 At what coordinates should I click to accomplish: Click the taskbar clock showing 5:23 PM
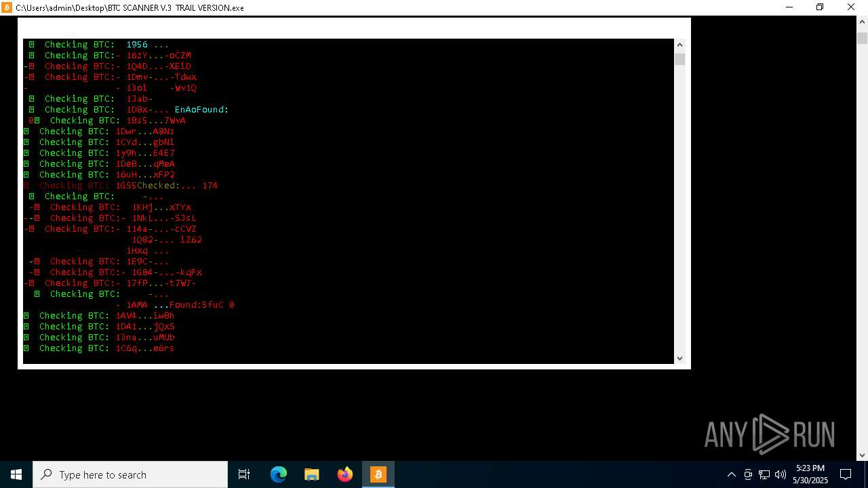[x=810, y=474]
